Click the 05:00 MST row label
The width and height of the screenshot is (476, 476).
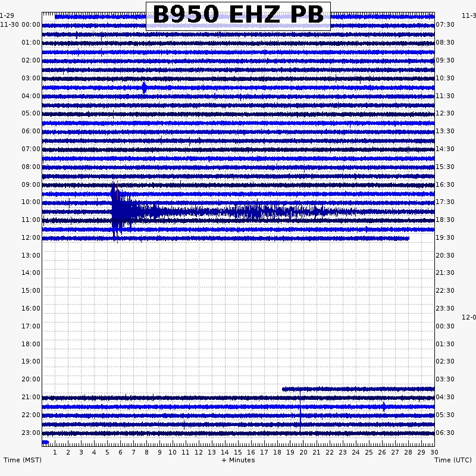tap(31, 113)
